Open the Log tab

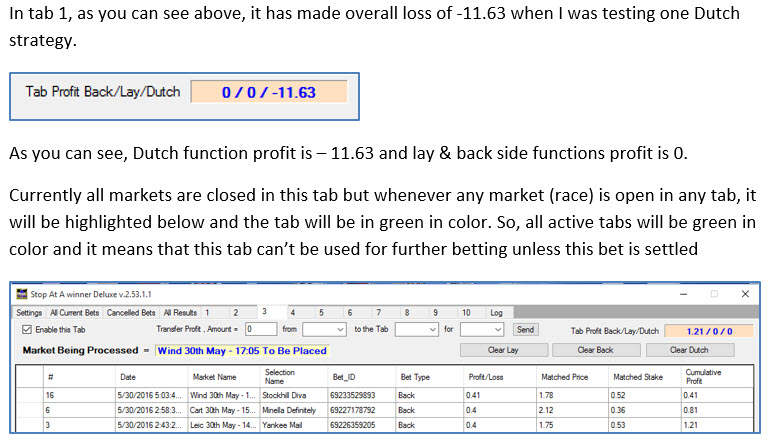point(496,313)
